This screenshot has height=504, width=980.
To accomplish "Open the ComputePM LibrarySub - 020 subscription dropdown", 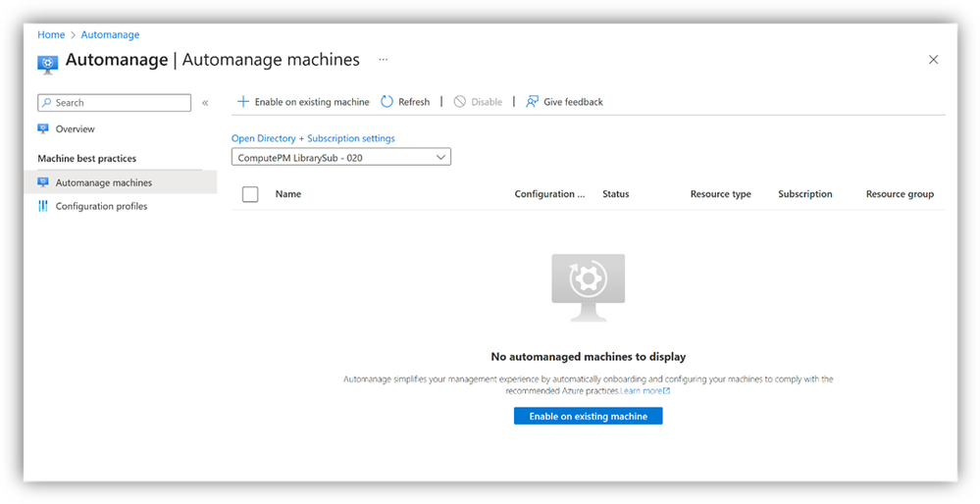I will click(341, 158).
